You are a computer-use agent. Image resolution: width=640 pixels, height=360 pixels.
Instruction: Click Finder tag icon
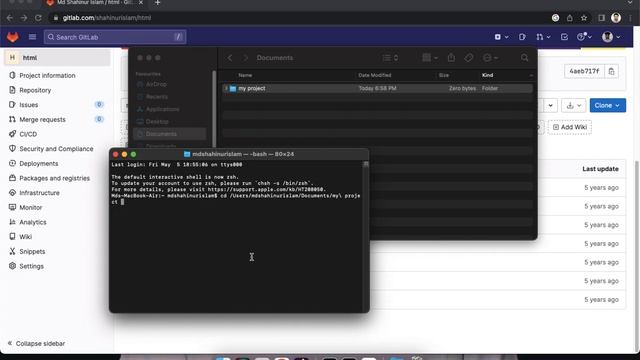[x=469, y=58]
